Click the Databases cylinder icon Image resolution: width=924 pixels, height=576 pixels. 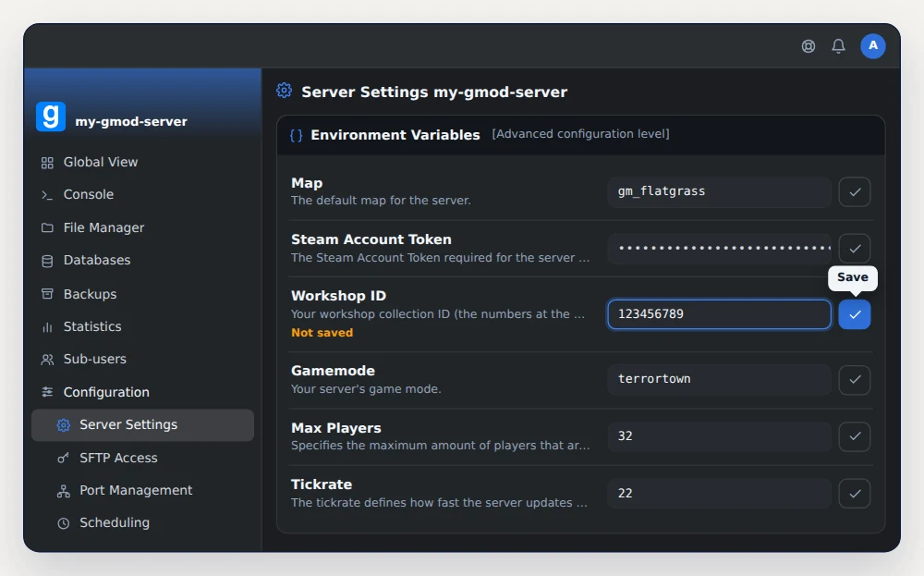[x=47, y=261]
